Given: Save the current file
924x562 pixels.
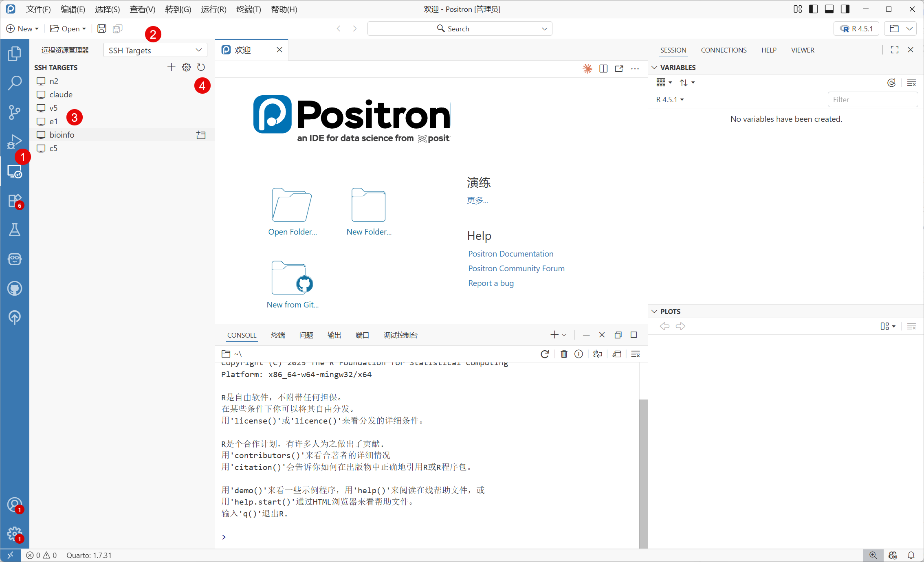Looking at the screenshot, I should 101,29.
